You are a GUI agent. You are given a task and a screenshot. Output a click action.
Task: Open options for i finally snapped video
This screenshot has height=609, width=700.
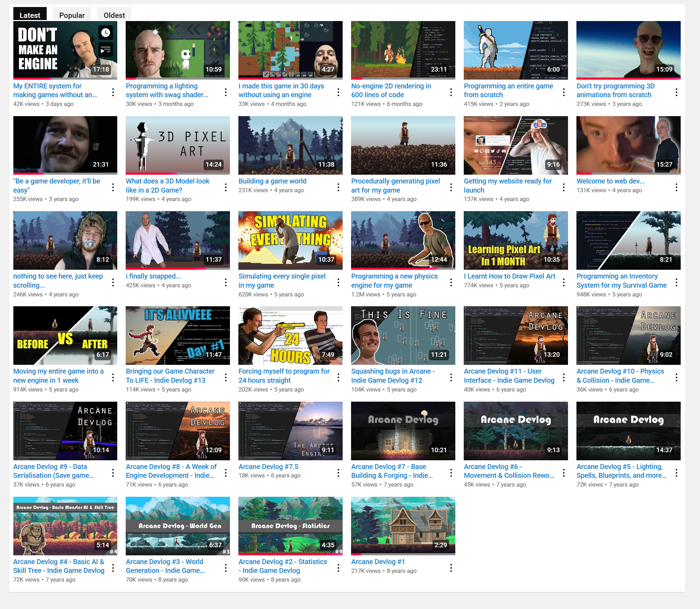[226, 282]
